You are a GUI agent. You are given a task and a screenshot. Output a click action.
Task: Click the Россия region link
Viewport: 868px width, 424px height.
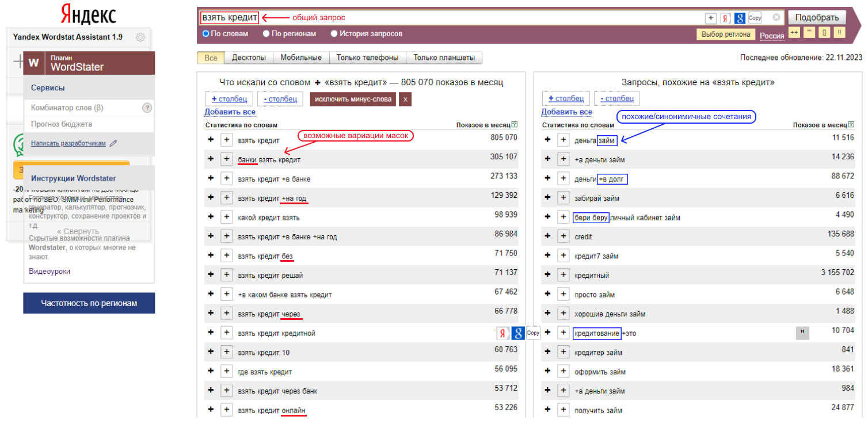pyautogui.click(x=772, y=35)
